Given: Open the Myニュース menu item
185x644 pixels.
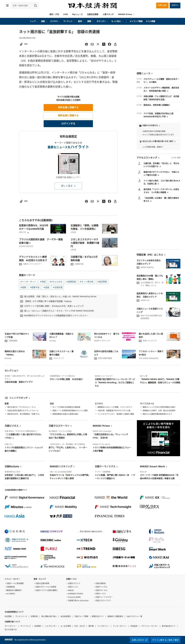Looking at the screenshot, I should (78, 14).
